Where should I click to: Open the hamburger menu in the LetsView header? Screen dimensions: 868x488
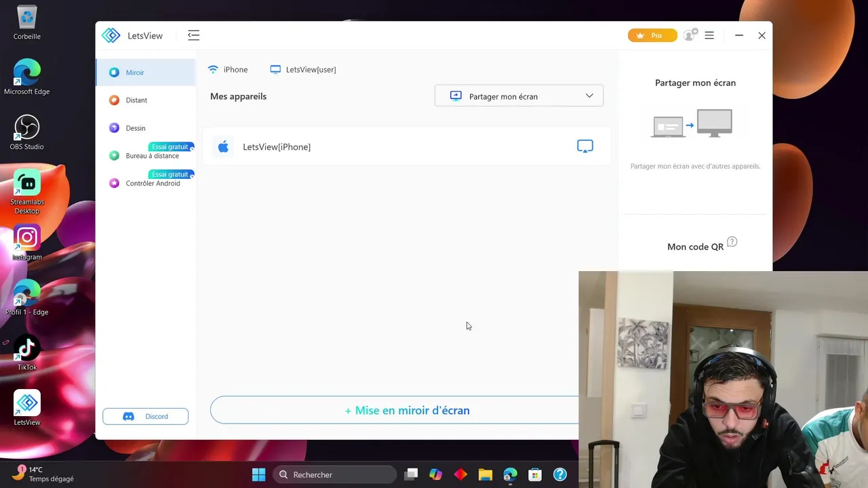(x=709, y=35)
